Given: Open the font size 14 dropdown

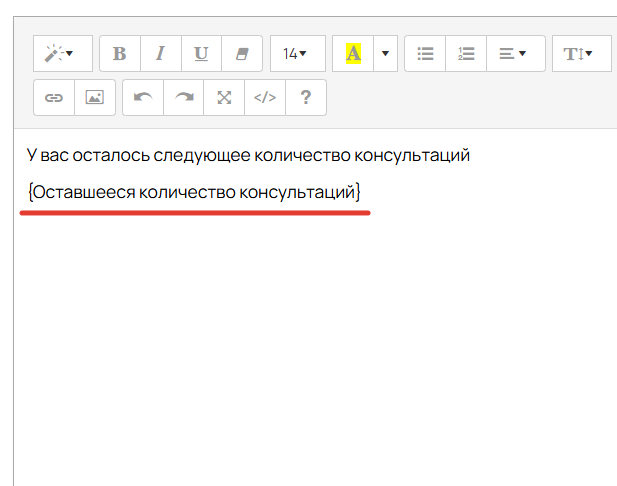Looking at the screenshot, I should [x=298, y=54].
